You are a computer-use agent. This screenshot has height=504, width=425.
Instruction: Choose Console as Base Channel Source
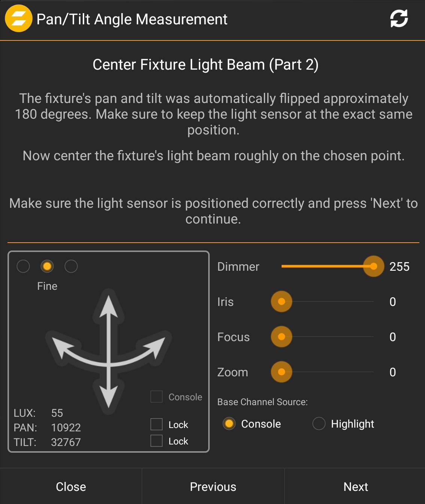pyautogui.click(x=229, y=423)
